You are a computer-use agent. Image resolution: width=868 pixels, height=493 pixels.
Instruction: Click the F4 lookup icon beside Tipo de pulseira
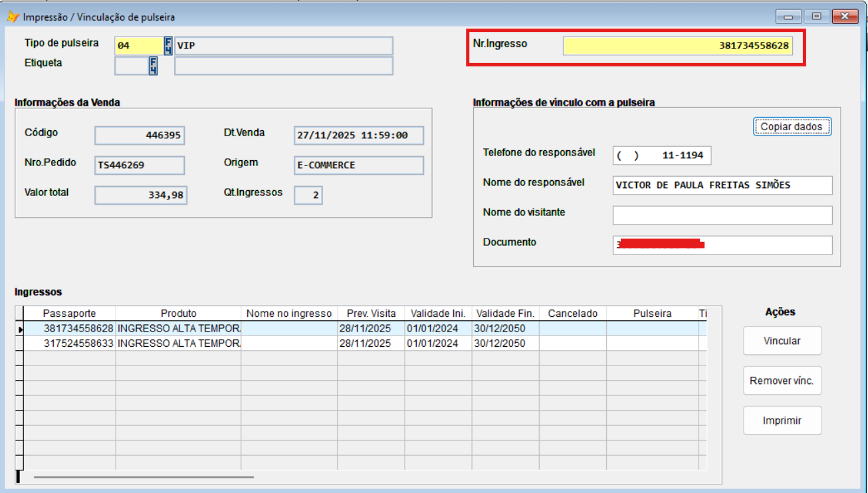168,46
